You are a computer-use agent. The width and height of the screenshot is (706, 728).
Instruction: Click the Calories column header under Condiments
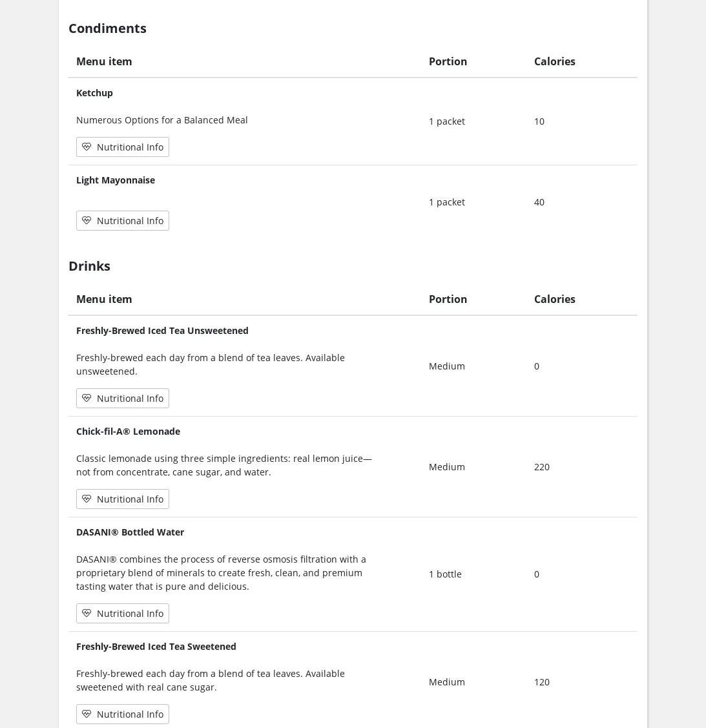click(x=554, y=61)
